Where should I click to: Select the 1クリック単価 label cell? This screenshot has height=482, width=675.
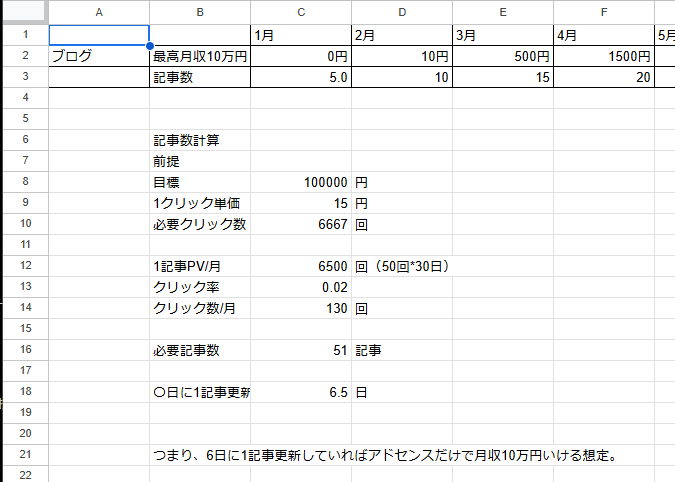click(200, 203)
